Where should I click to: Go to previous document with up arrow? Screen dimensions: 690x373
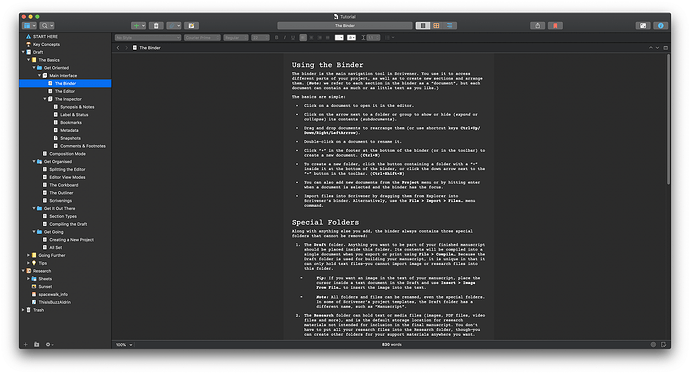point(650,48)
